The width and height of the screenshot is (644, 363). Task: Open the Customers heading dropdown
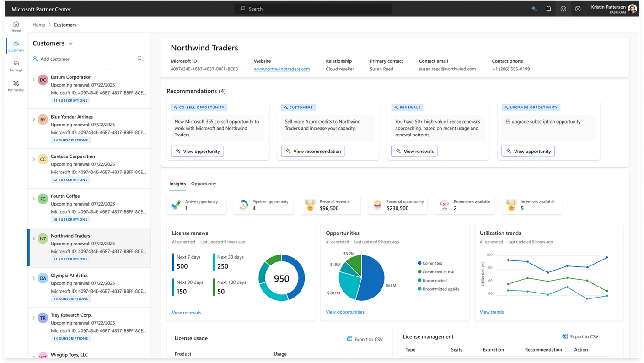pos(70,43)
